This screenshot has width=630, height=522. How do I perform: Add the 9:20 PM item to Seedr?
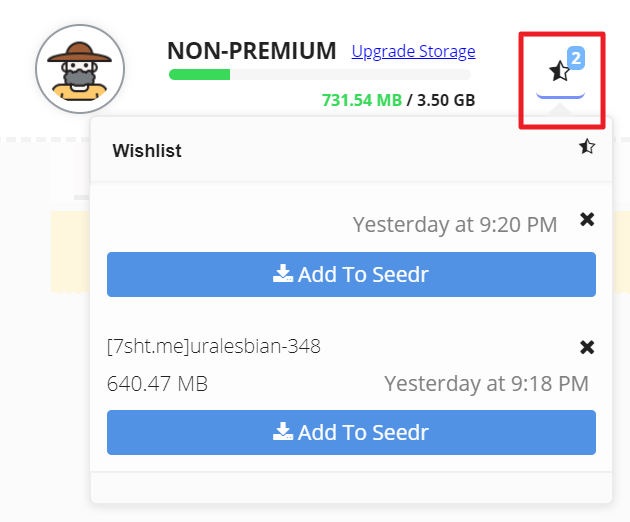[x=351, y=274]
